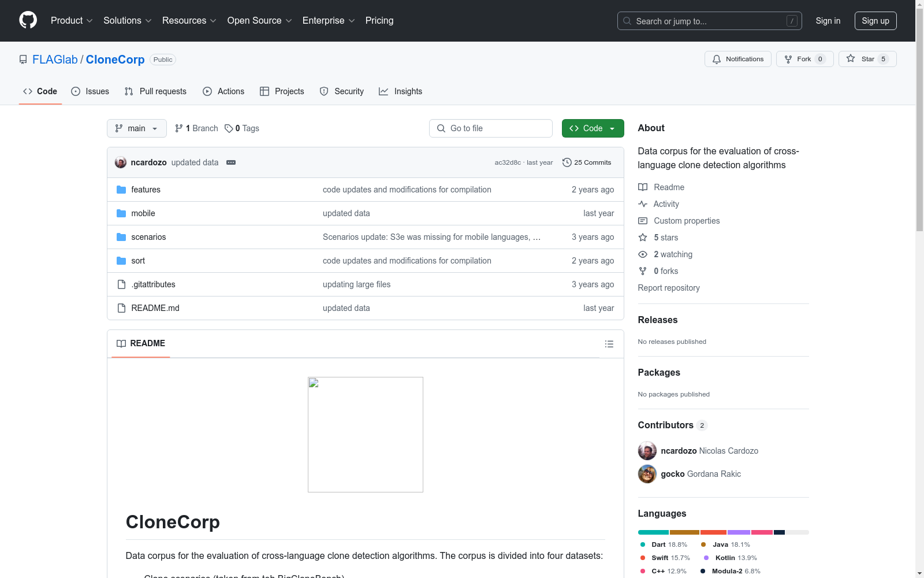Switch to the Issues tab
924x578 pixels.
90,91
